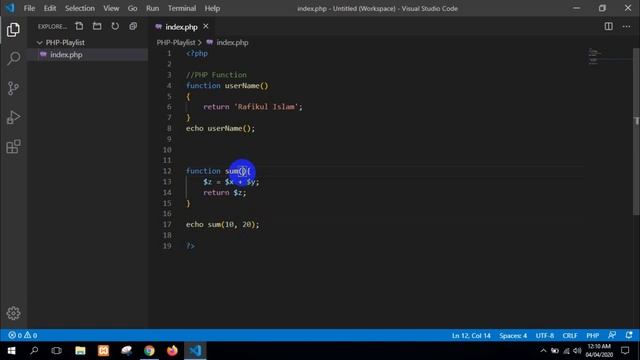Click Ln 12, Col 14 in status bar
The image size is (640, 360).
(471, 336)
